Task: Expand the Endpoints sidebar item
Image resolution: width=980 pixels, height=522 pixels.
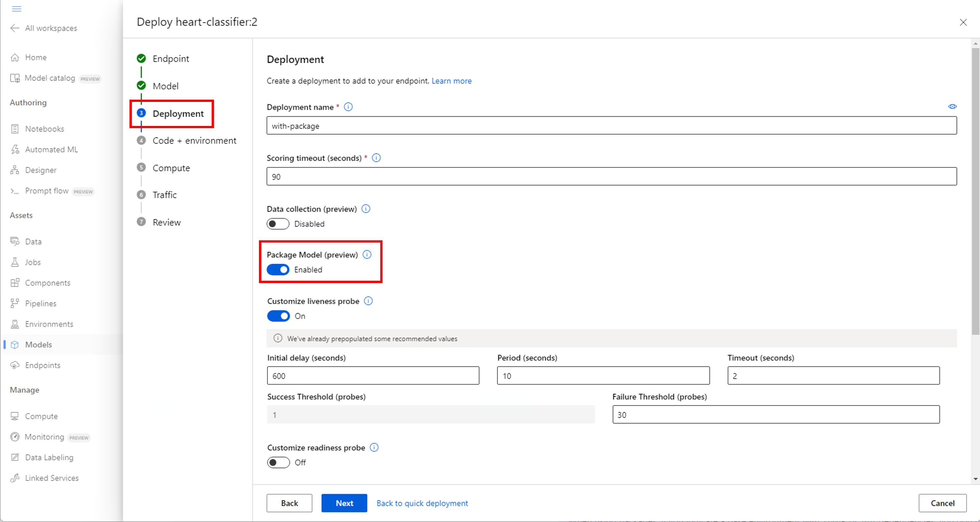Action: (x=42, y=365)
